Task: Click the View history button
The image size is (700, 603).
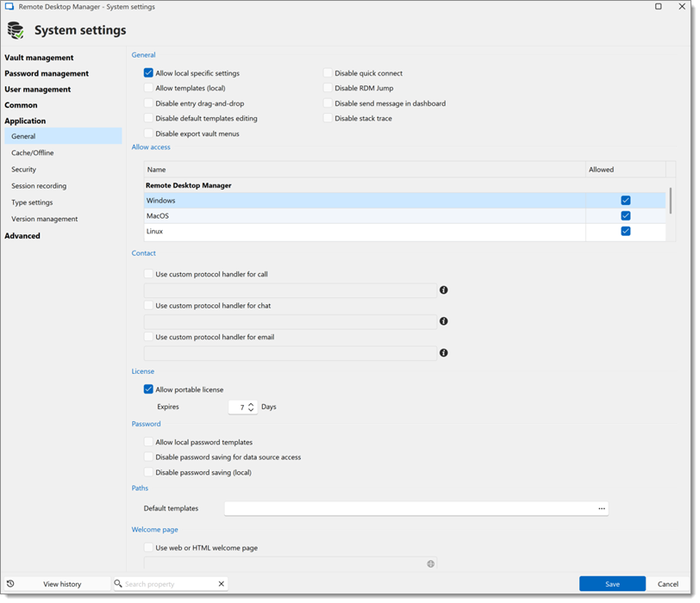Action: click(57, 584)
